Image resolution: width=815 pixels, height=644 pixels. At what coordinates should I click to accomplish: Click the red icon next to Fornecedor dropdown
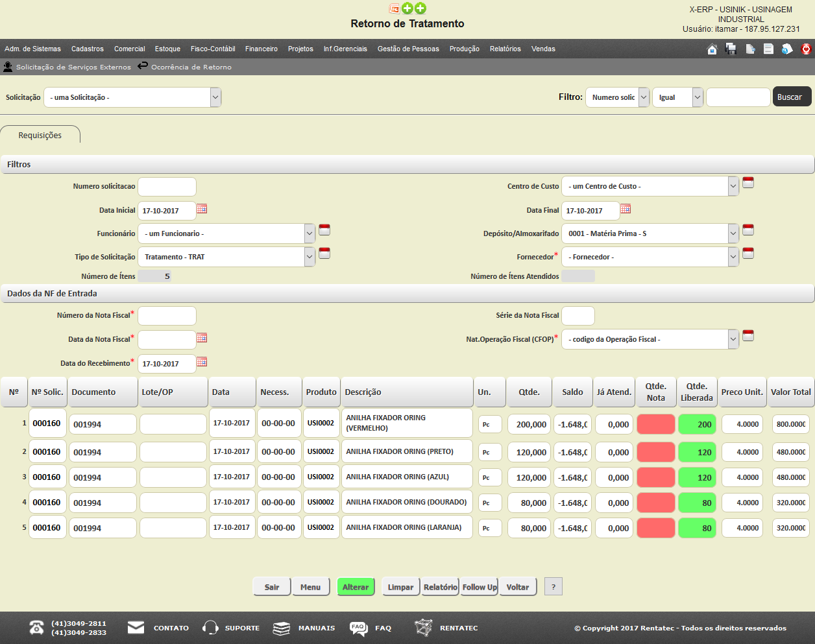[748, 253]
